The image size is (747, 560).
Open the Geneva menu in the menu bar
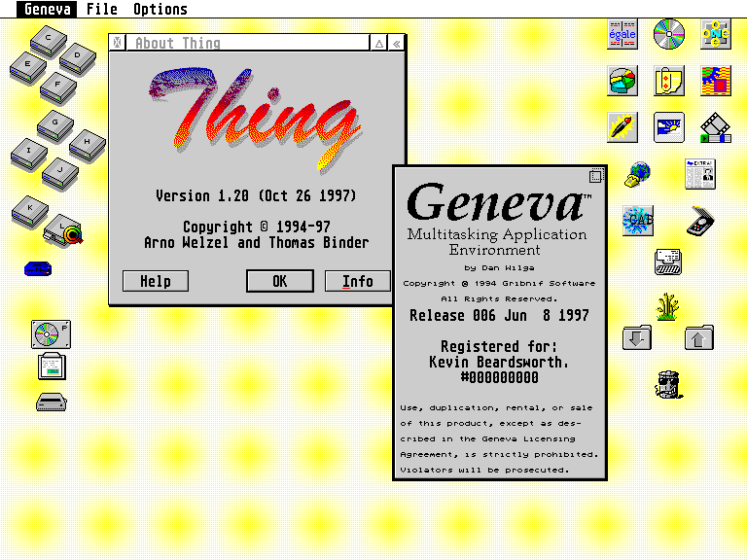pos(47,9)
